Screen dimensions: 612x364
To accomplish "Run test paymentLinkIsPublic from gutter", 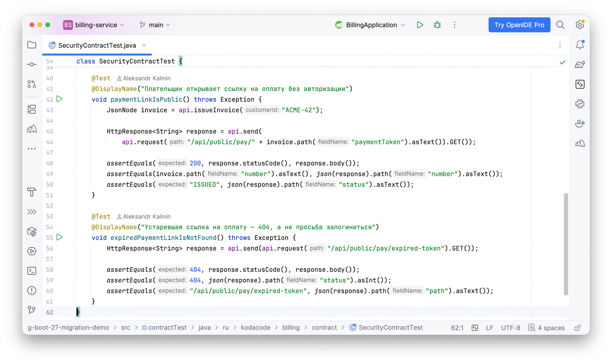I will (x=60, y=99).
